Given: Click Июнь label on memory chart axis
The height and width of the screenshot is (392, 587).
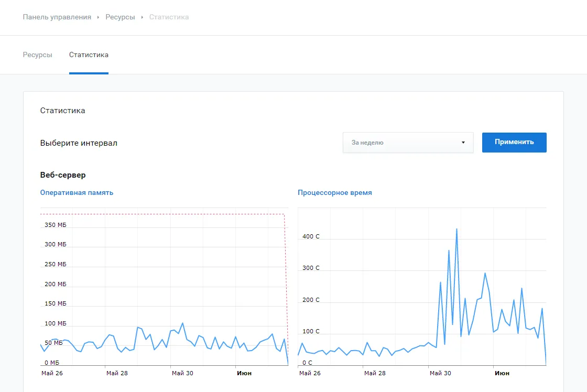Looking at the screenshot, I should pyautogui.click(x=244, y=373).
